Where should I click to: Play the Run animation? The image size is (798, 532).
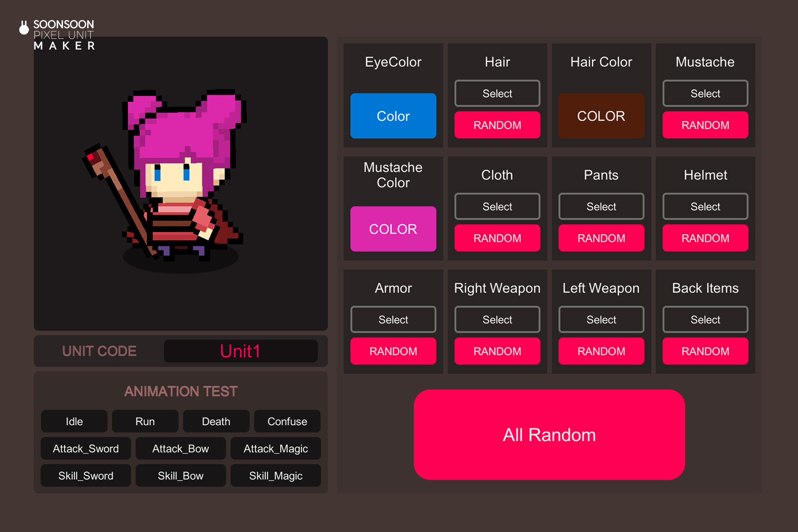(145, 421)
